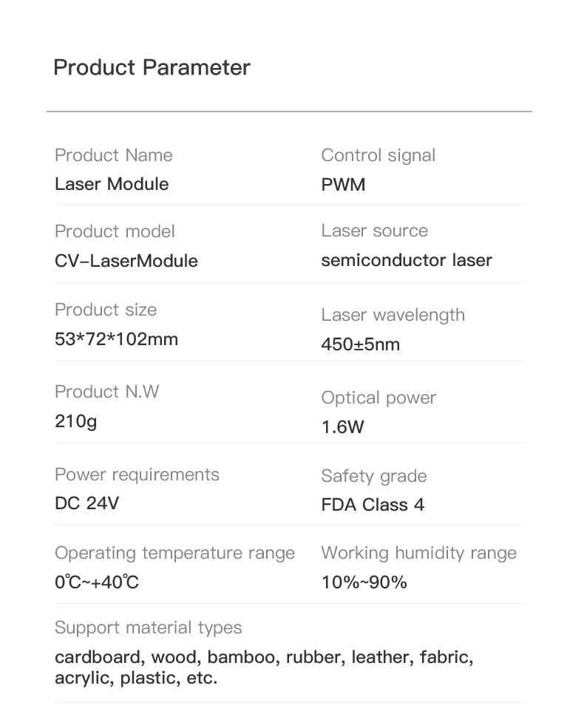
Task: Select the 1.6W optical power value
Action: (x=342, y=427)
